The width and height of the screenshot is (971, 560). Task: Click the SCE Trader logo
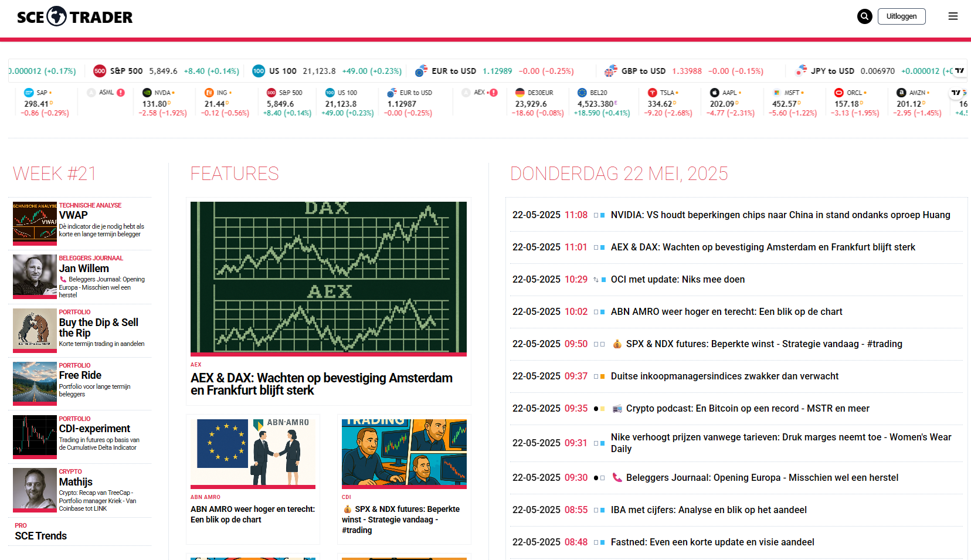click(74, 17)
